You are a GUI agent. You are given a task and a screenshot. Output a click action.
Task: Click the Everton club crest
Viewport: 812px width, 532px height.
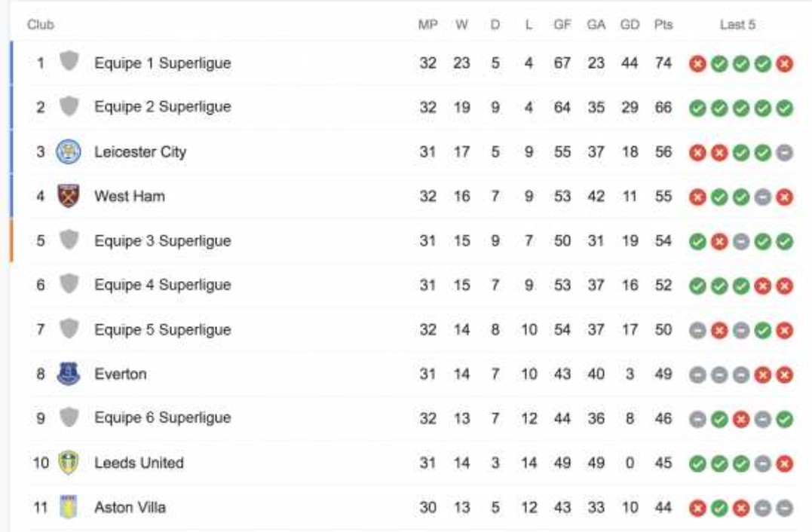coord(69,374)
